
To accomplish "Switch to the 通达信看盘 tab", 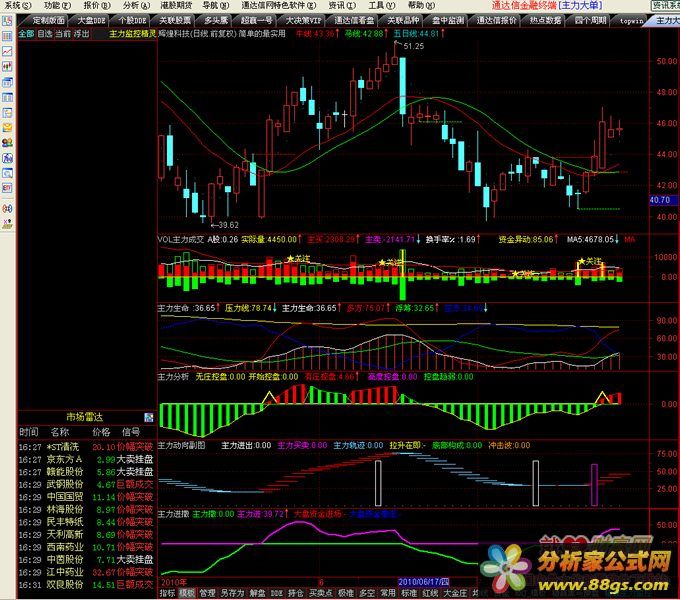I will [x=354, y=20].
